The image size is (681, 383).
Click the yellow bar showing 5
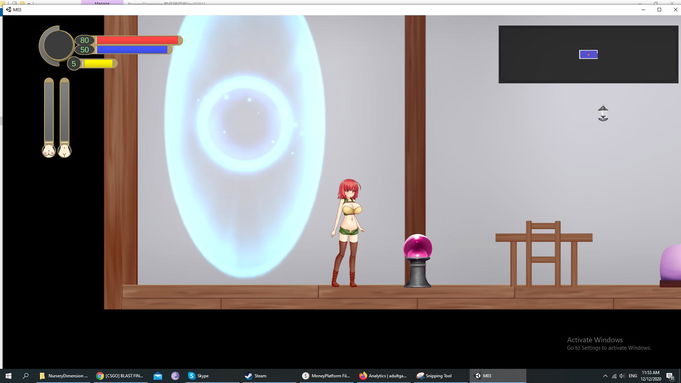[x=98, y=64]
